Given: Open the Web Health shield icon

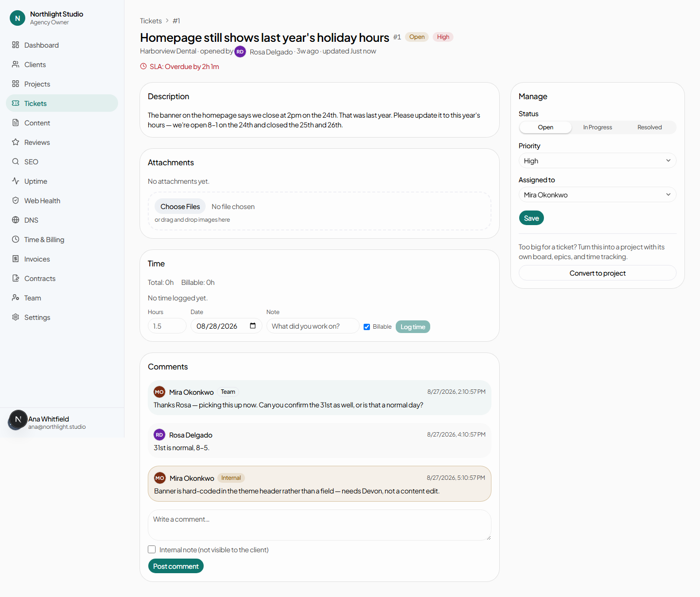Looking at the screenshot, I should pyautogui.click(x=16, y=200).
